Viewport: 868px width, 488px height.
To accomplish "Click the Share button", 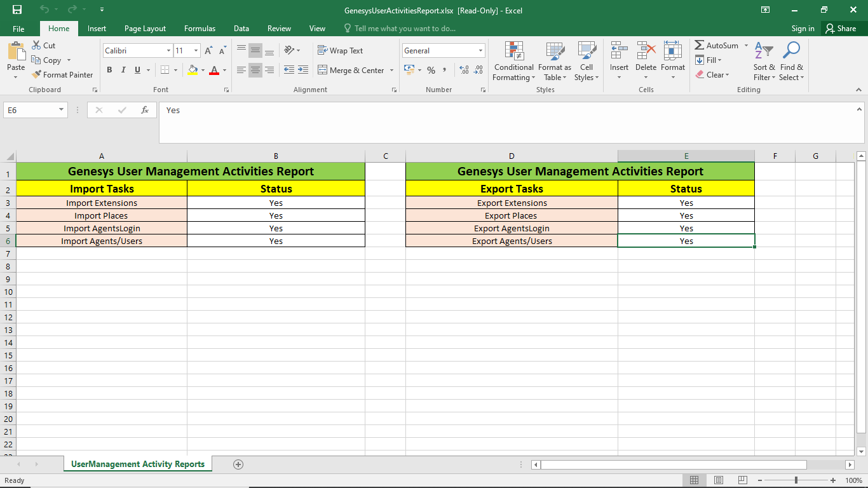I will pos(841,29).
